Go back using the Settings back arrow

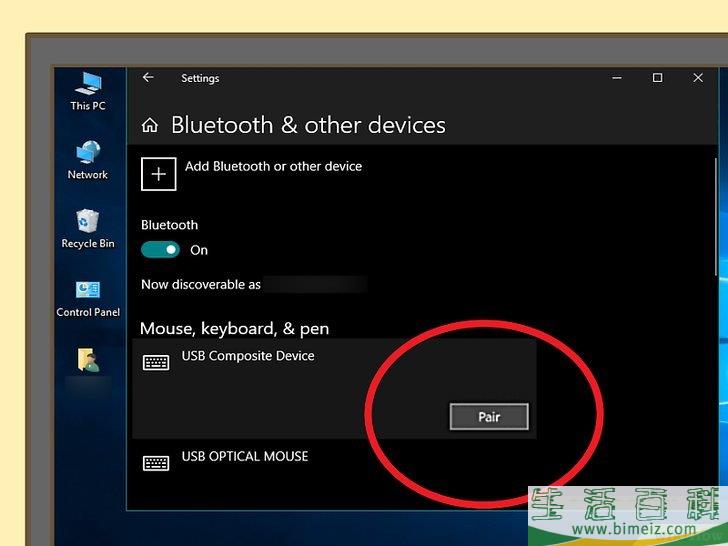[148, 78]
